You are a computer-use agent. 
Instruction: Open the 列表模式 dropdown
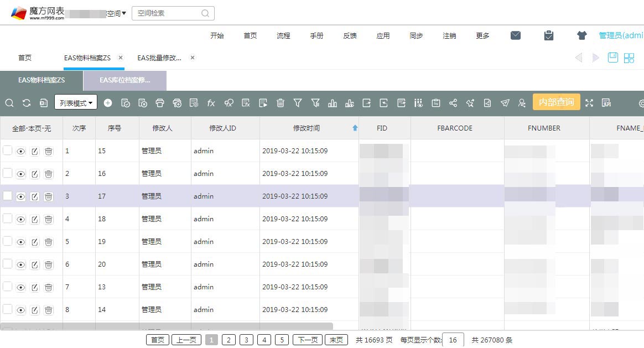tap(76, 102)
